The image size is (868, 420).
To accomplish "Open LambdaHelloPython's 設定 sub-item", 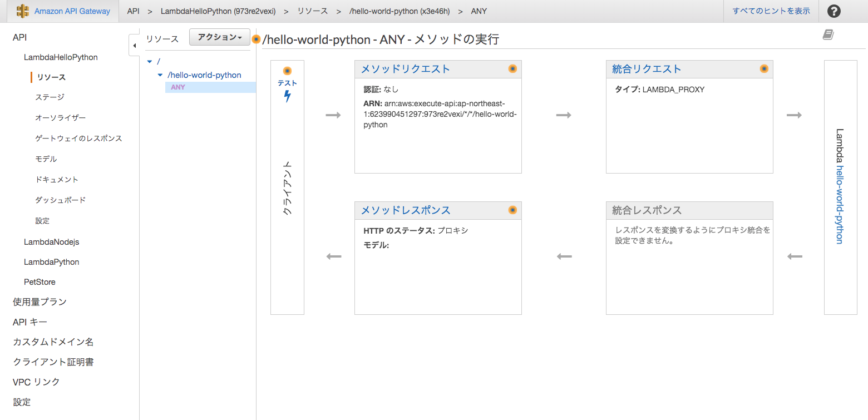I will click(42, 221).
